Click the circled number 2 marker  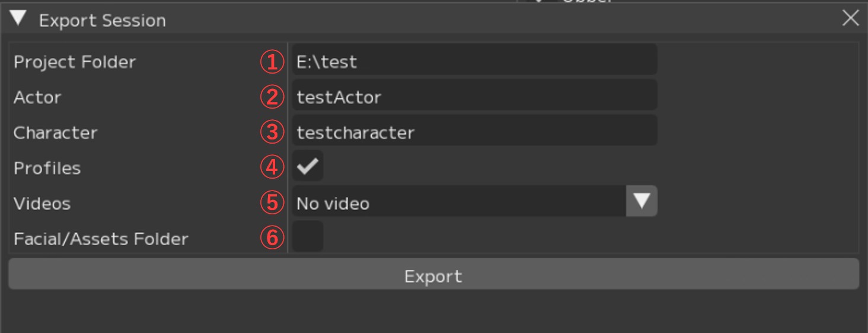tap(272, 97)
